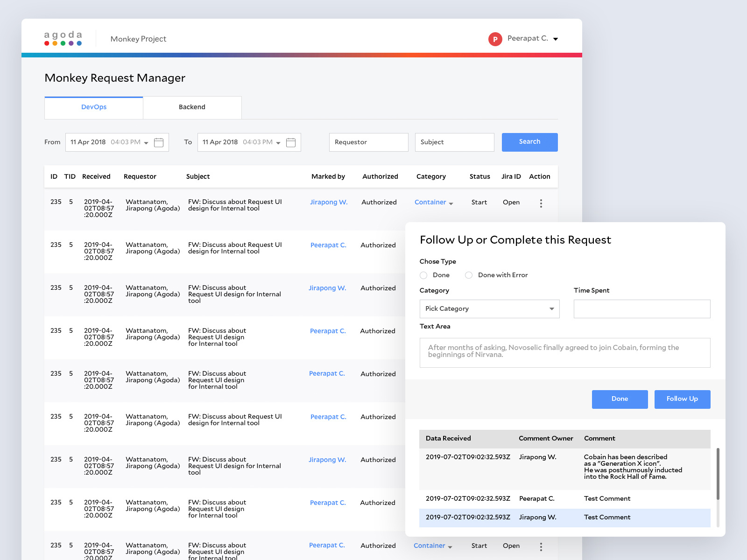Select the DevOps tab

tap(93, 107)
